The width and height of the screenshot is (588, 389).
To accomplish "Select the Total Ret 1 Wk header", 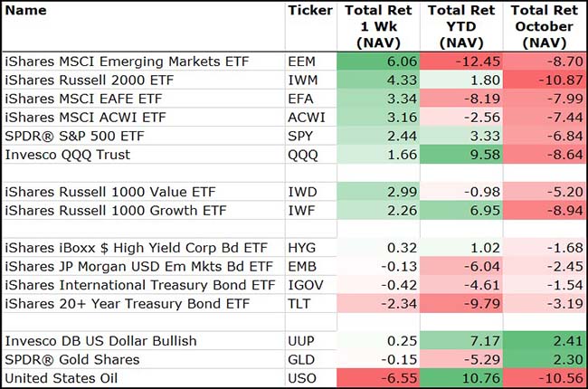I will (x=379, y=26).
